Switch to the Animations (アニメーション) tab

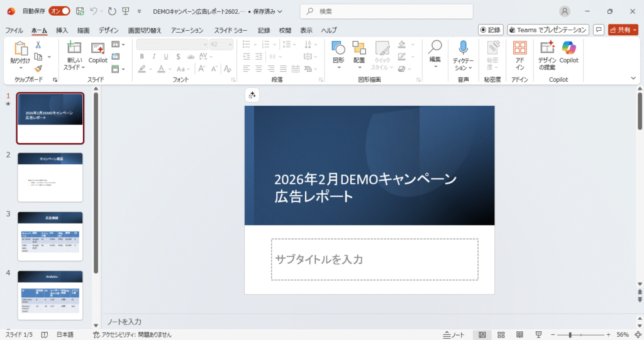(187, 30)
